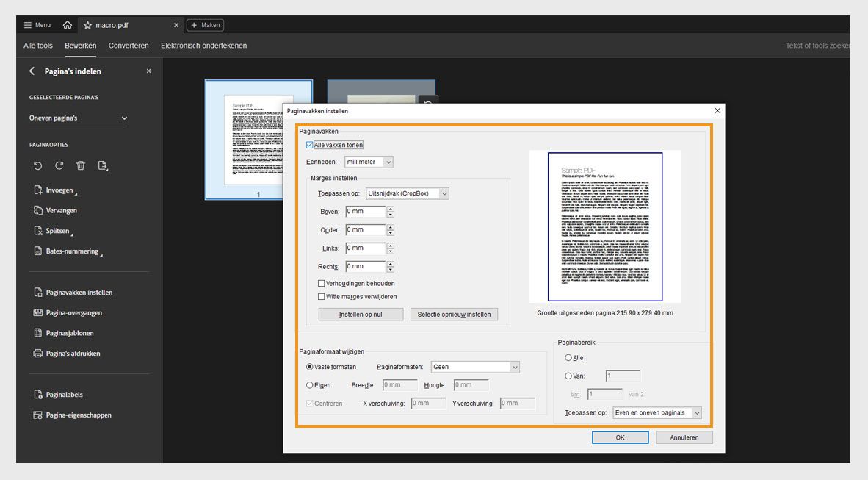Select the Eigen radio button

point(309,384)
